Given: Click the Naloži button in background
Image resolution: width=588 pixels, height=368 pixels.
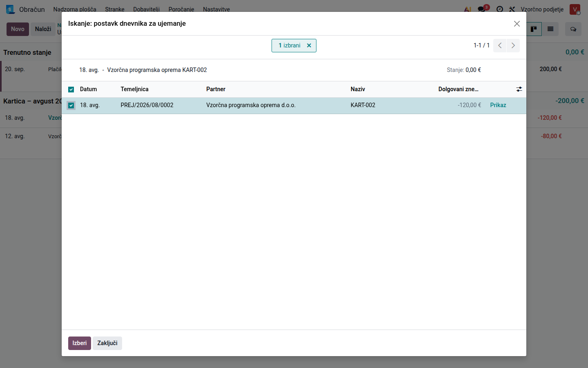Looking at the screenshot, I should [x=43, y=29].
